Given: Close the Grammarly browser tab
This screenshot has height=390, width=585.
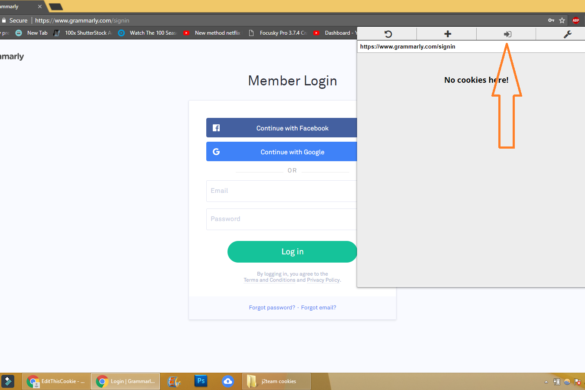Looking at the screenshot, I should (x=40, y=6).
